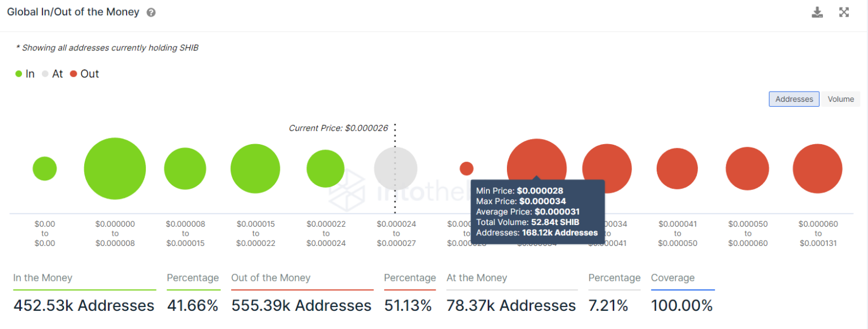Select the largest green bubble up to $0.000008
Screen dimensions: 868x329
115,168
